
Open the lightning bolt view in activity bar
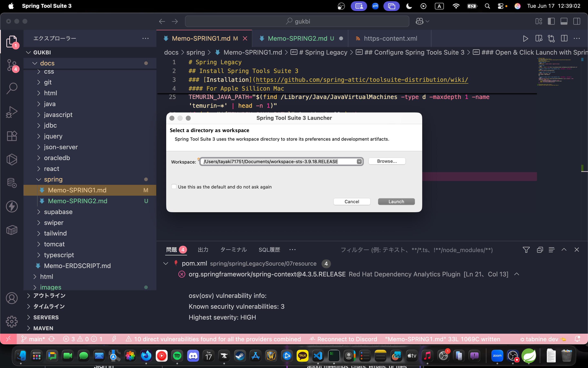pos(12,206)
